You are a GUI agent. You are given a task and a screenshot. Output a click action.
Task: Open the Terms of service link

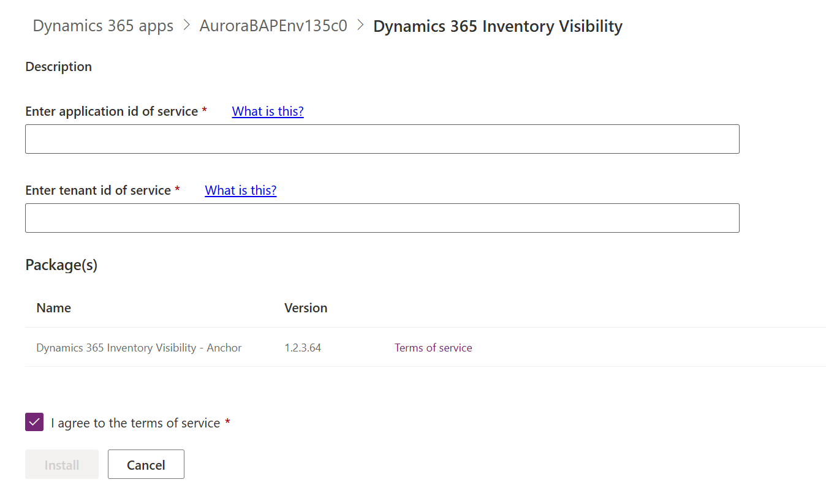point(433,348)
